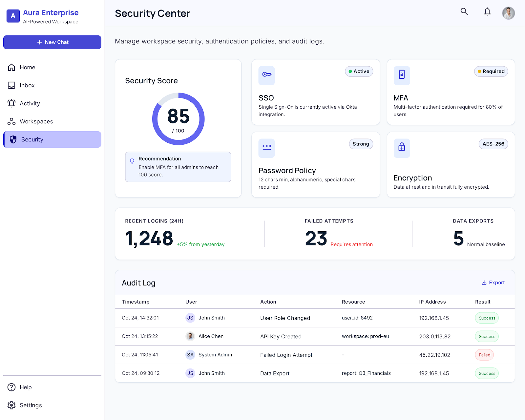The width and height of the screenshot is (525, 420).
Task: Click the search magnifier icon
Action: tap(464, 11)
